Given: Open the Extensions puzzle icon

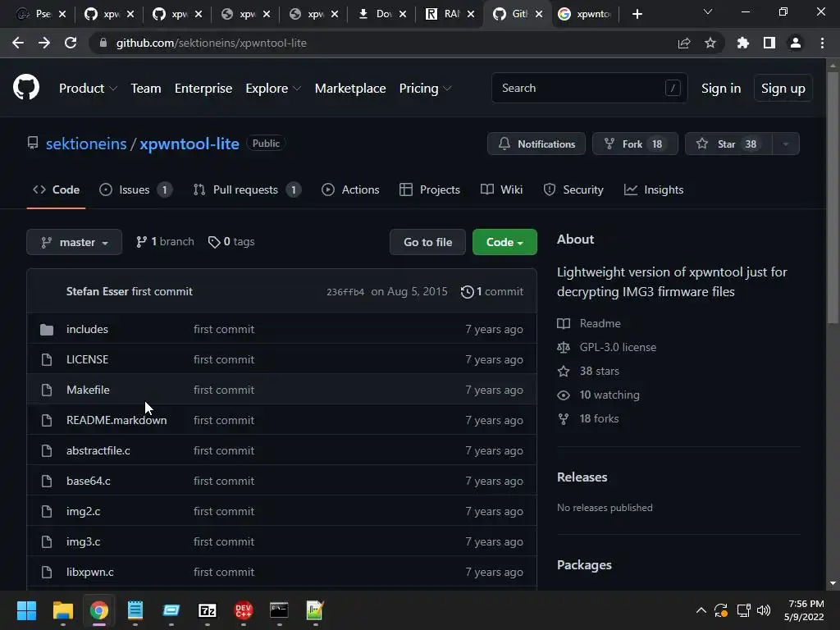Looking at the screenshot, I should click(743, 43).
